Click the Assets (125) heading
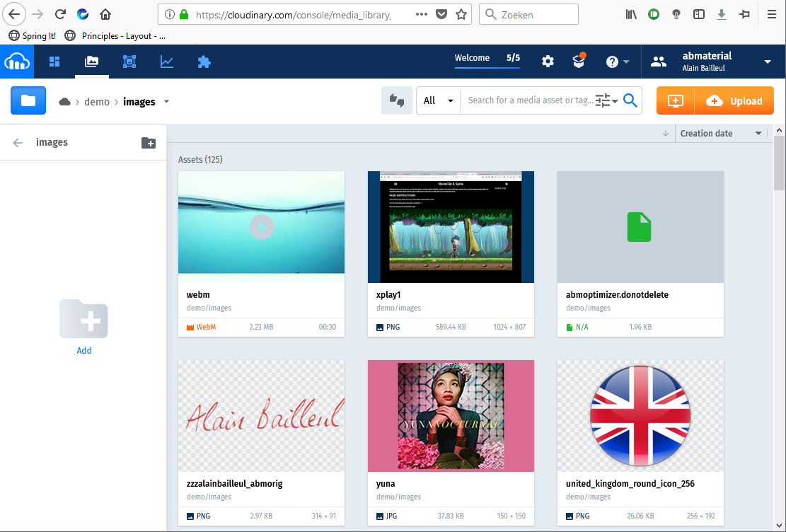Image resolution: width=786 pixels, height=532 pixels. click(x=200, y=159)
